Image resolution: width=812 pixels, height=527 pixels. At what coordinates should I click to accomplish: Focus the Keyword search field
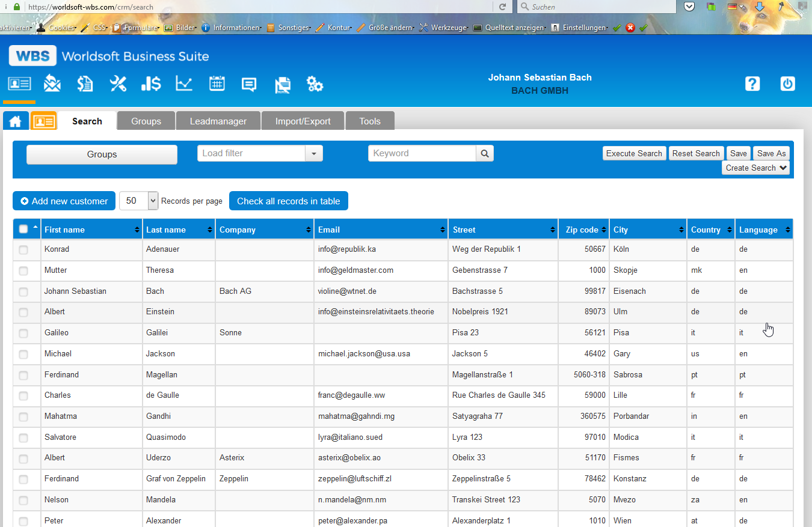(x=422, y=153)
